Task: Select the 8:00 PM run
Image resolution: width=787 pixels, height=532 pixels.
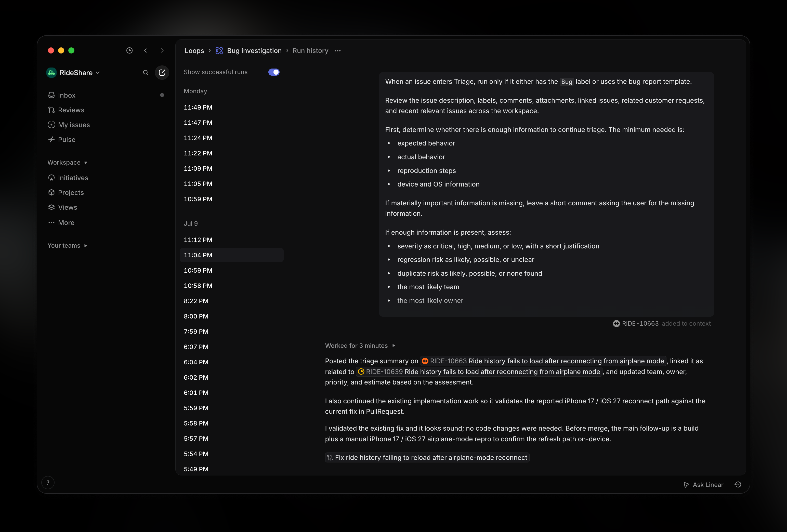Action: pos(232,316)
